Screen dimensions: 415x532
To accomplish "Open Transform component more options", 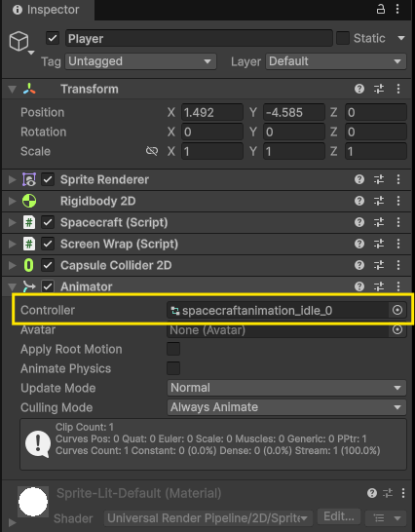I will click(398, 89).
